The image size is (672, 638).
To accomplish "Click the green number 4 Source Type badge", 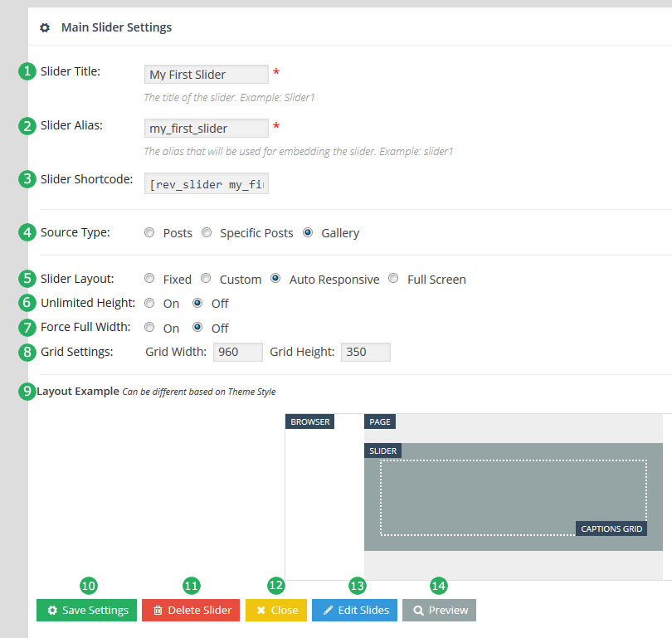I will click(x=28, y=232).
